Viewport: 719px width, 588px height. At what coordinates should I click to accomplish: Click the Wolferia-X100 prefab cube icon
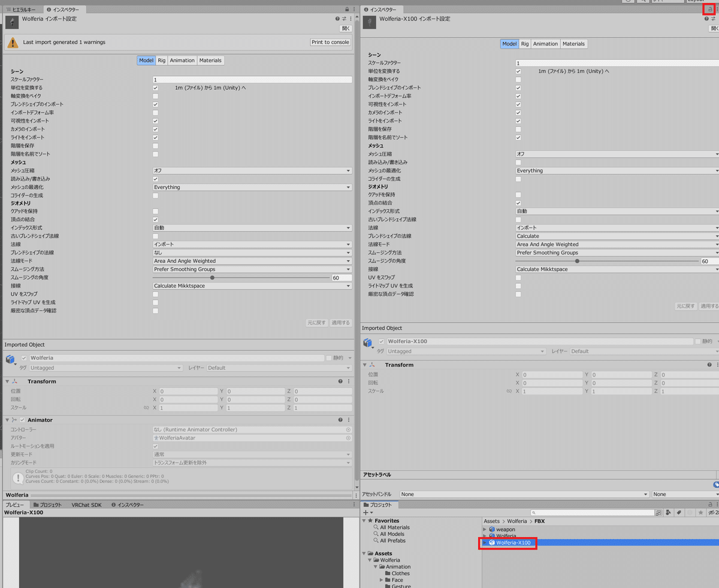(368, 342)
